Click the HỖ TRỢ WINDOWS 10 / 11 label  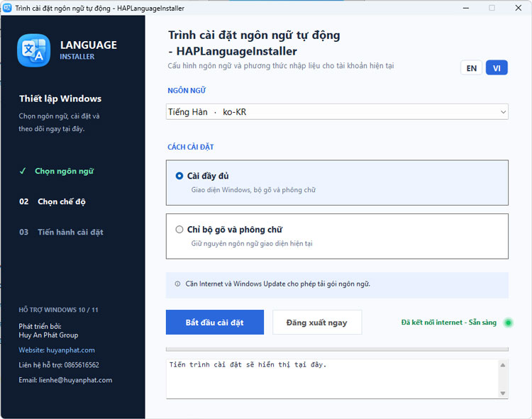point(58,310)
